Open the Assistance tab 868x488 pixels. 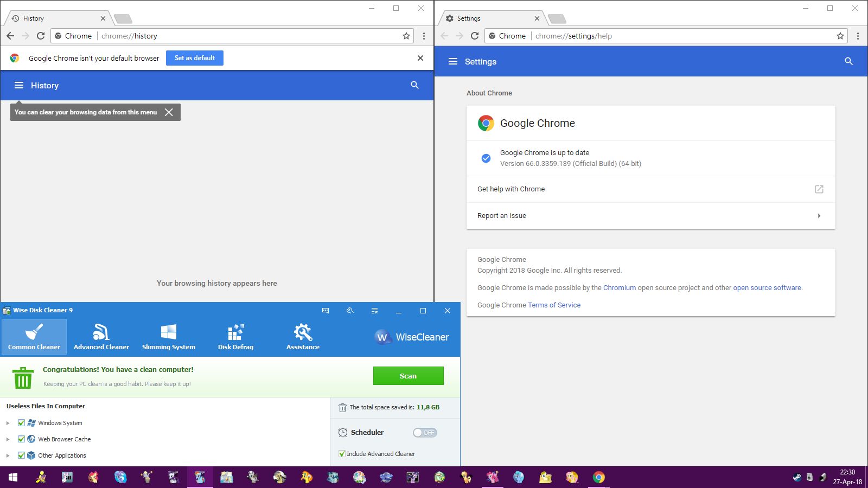click(303, 337)
